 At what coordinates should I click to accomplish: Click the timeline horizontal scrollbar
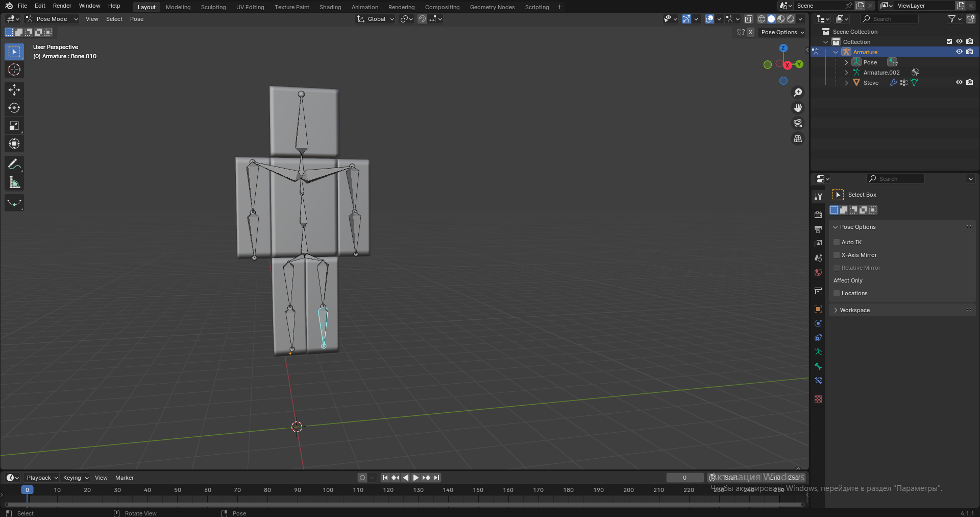(x=404, y=504)
